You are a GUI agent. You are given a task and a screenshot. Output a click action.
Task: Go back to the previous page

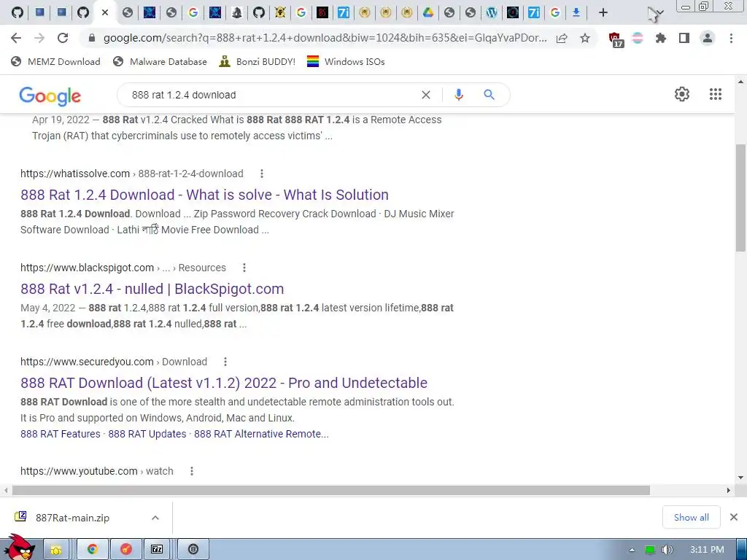click(x=16, y=38)
